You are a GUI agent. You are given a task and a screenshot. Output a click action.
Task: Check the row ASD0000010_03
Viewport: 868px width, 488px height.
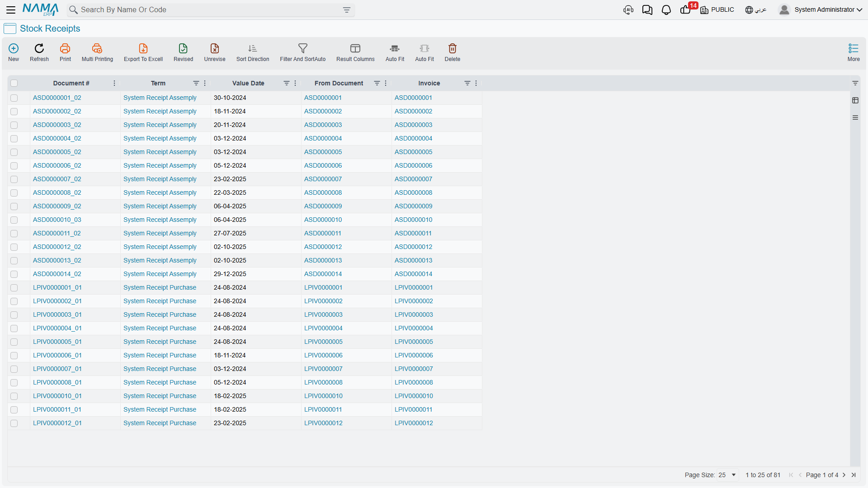[14, 220]
